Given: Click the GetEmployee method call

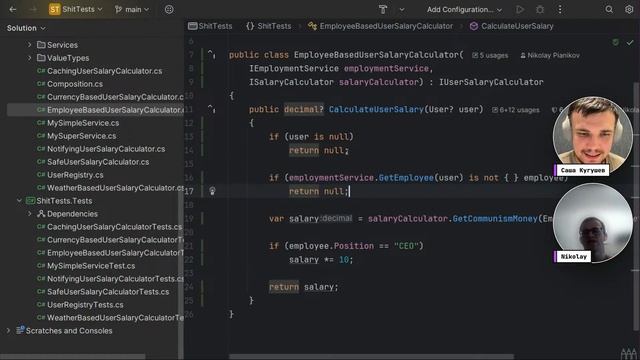Looking at the screenshot, I should click(406, 178).
